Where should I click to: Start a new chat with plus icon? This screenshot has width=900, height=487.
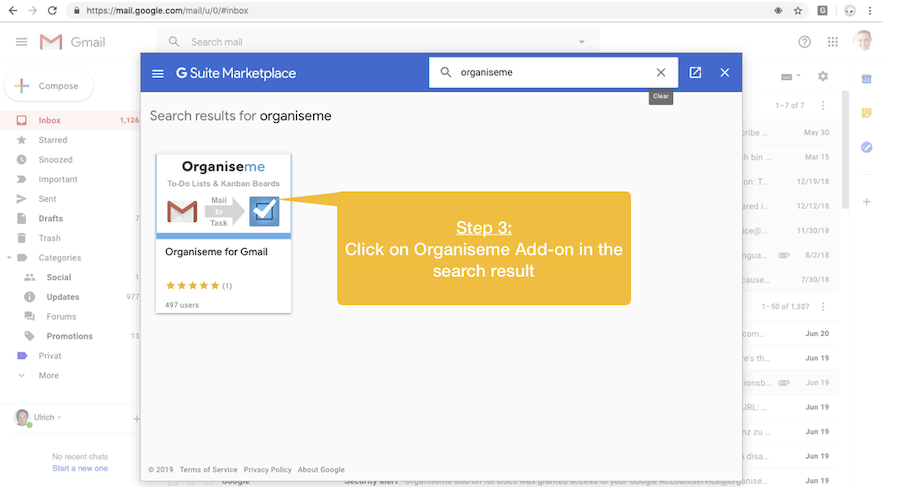136,419
